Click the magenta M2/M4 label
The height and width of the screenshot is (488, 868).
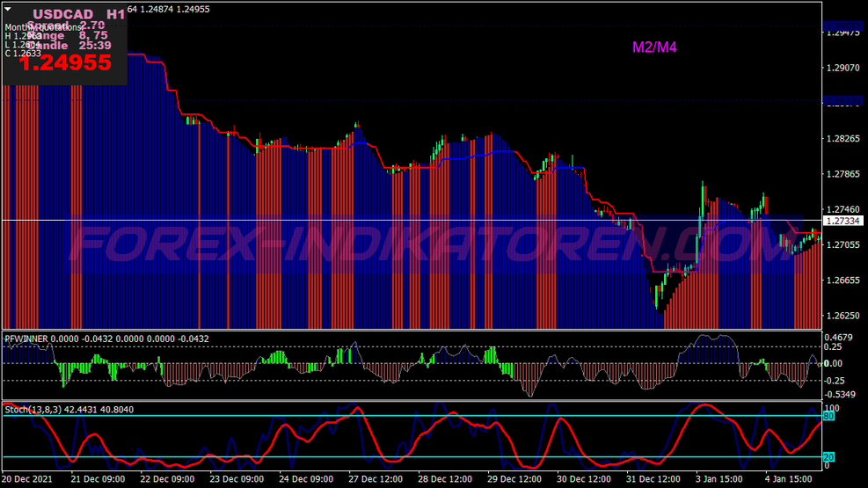[654, 47]
